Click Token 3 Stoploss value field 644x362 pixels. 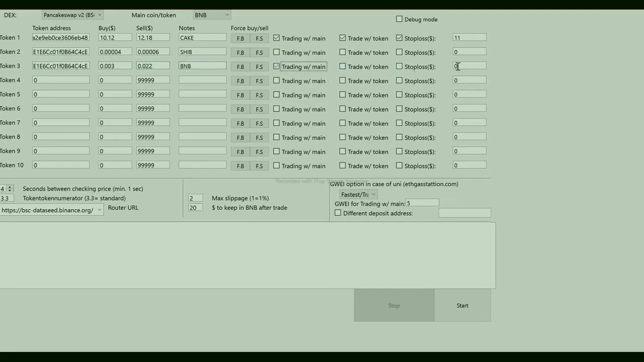click(469, 66)
